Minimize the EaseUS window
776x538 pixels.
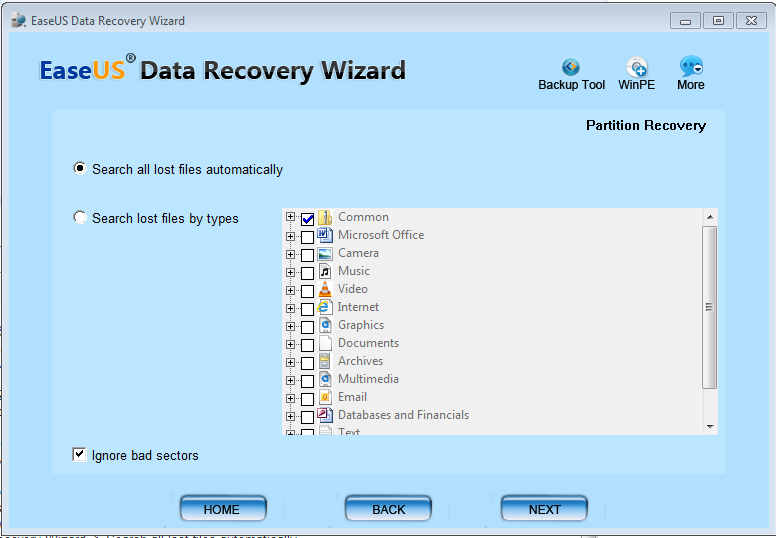(x=685, y=21)
